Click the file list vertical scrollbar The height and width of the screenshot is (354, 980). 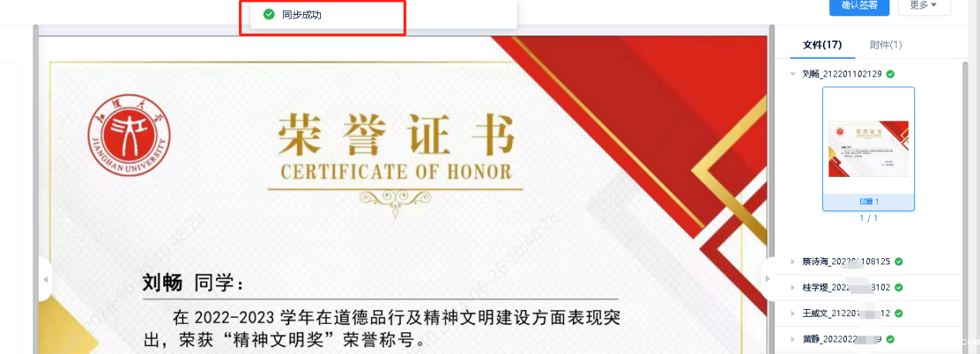click(965, 201)
